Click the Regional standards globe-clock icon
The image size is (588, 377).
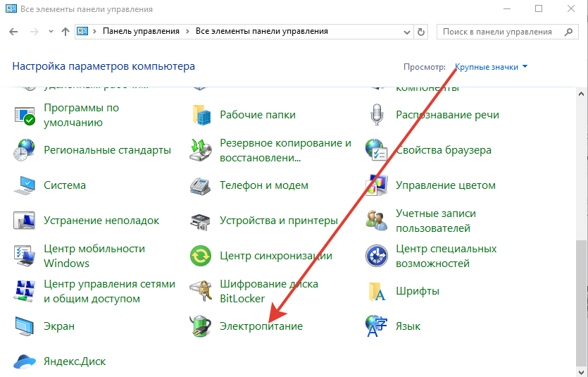(x=25, y=150)
